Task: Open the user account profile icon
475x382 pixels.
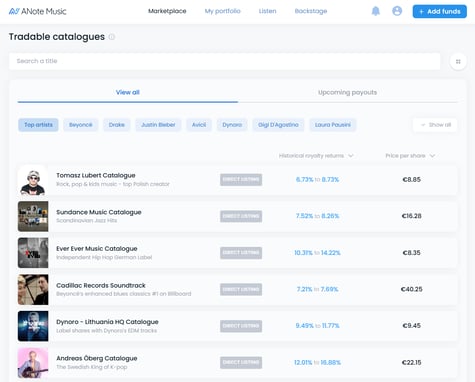Action: pos(397,11)
